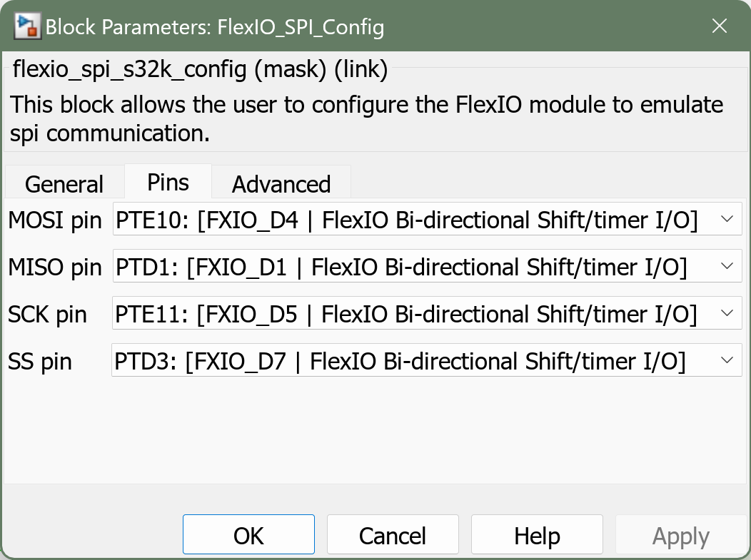
Task: Cancel the FlexIO SPI configuration
Action: [x=393, y=534]
